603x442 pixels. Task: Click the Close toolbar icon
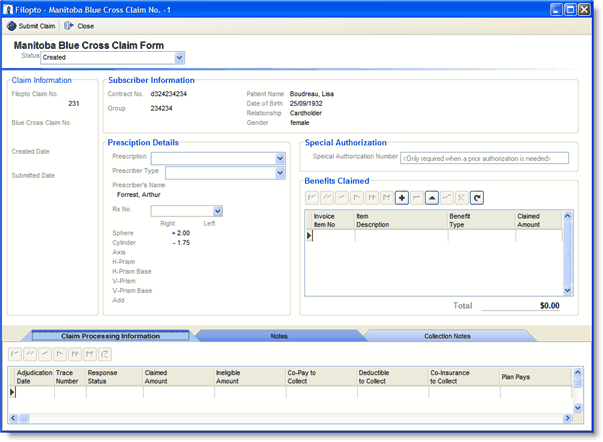point(79,26)
